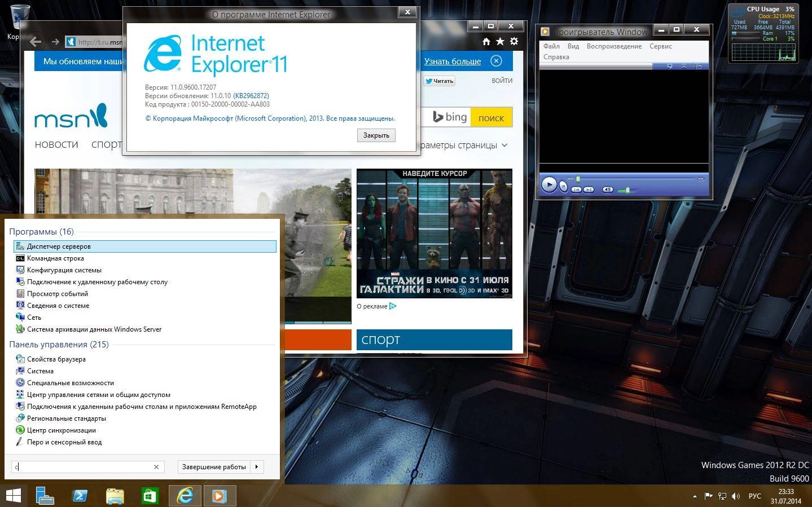Dismiss MSN update banner close icon

tap(496, 61)
